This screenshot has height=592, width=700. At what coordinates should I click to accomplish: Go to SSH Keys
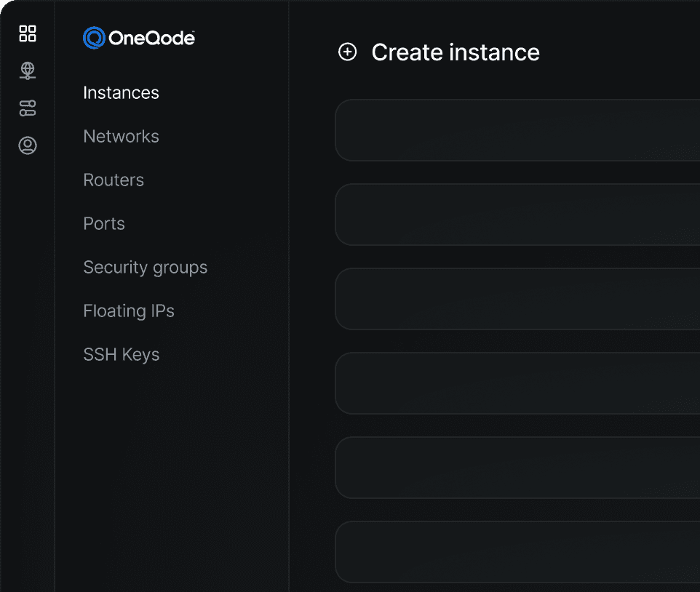point(122,354)
